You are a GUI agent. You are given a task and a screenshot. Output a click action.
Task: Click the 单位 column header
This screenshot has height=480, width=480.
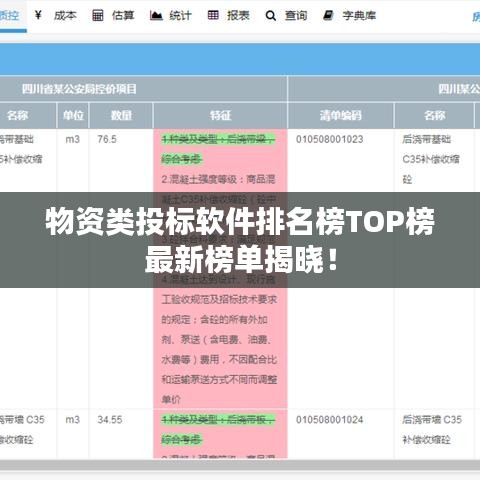[73, 115]
